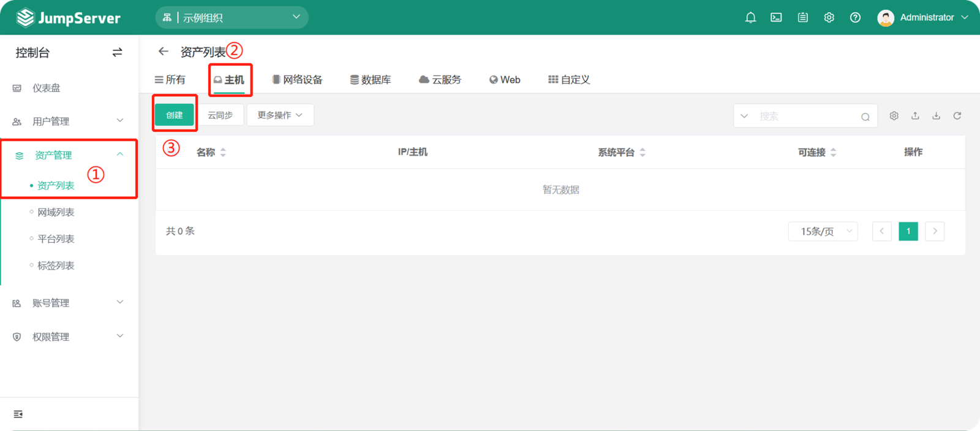This screenshot has width=980, height=431.
Task: Click the 操作 column header
Action: [913, 152]
